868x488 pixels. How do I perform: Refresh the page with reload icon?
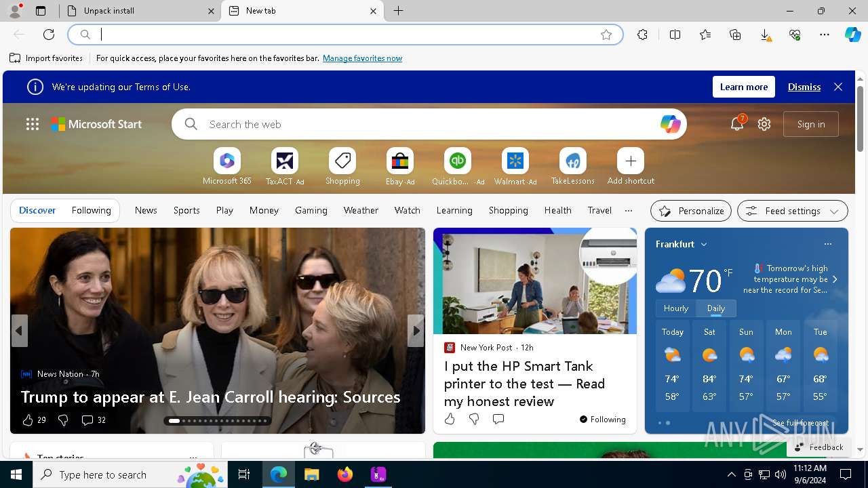[x=49, y=35]
